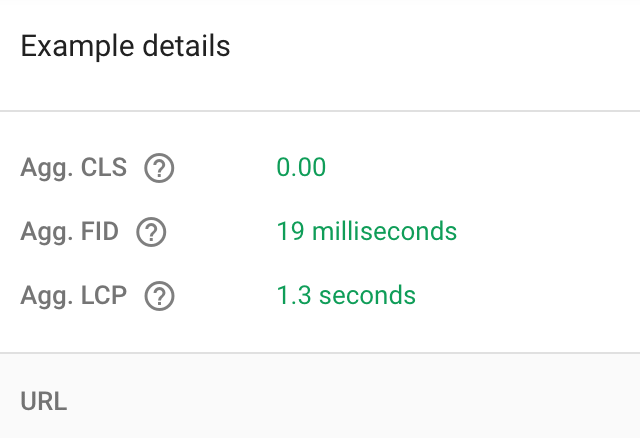Click the number 1.3 in the LCP row

pos(293,296)
